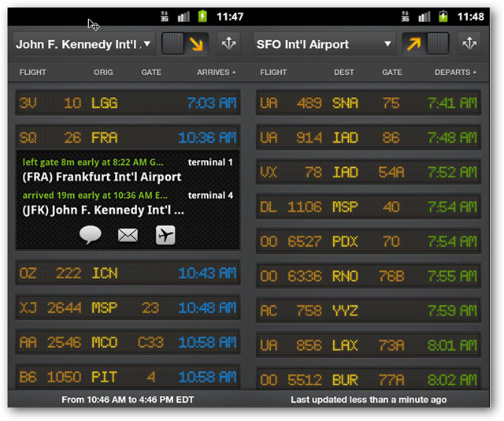Open the John F. Kennedy Int'l airport dropdown

(84, 44)
